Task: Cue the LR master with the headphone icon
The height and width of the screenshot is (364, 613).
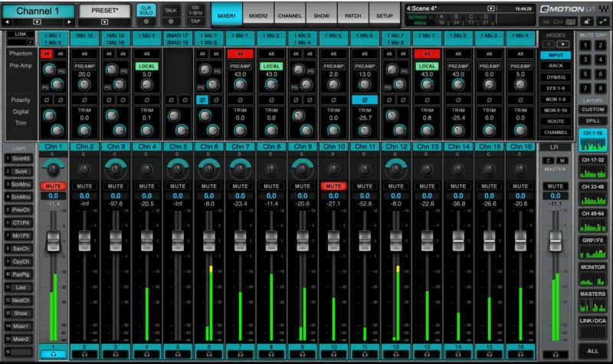Action: 555,355
